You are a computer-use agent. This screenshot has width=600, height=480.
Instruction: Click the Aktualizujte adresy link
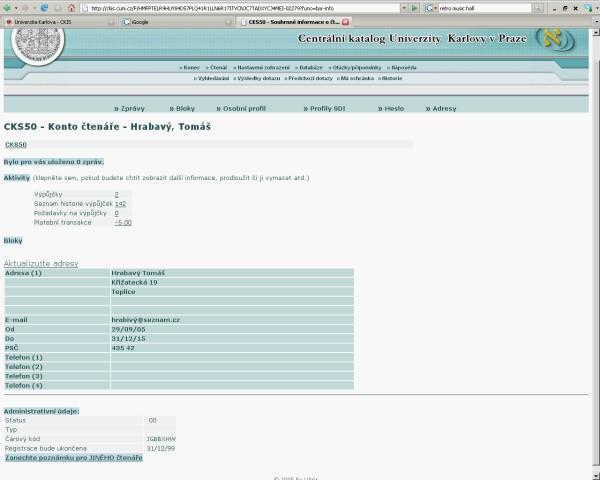click(41, 263)
